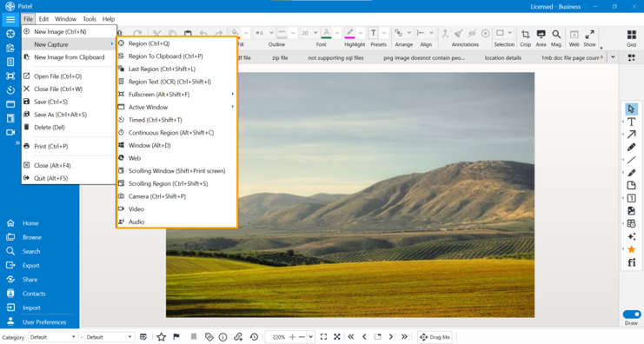Image resolution: width=644 pixels, height=344 pixels.
Task: Open the Web capture toolbar icon
Action: click(x=574, y=37)
